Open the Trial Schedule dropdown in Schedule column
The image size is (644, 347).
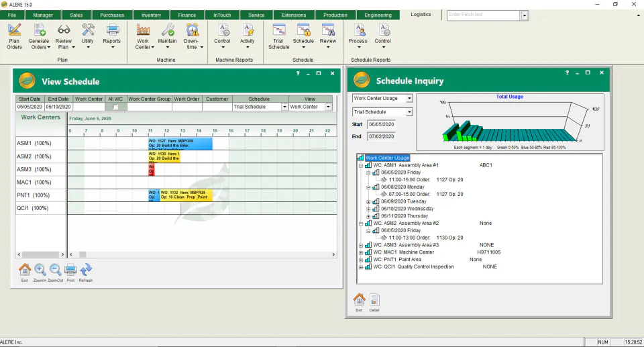click(284, 107)
